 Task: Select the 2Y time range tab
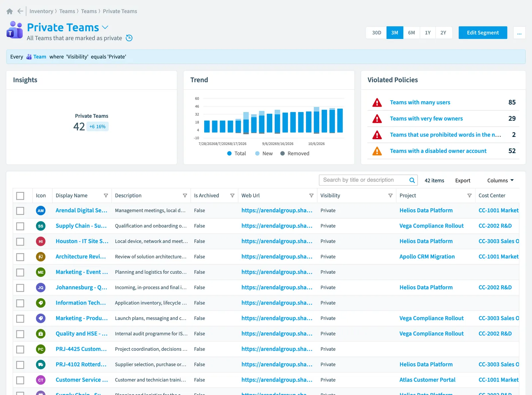(443, 33)
